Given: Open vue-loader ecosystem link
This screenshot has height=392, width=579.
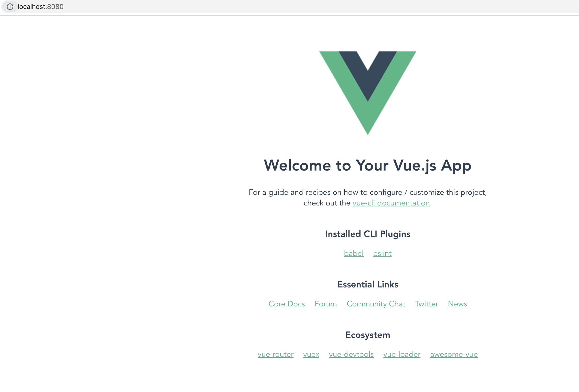Looking at the screenshot, I should (402, 354).
